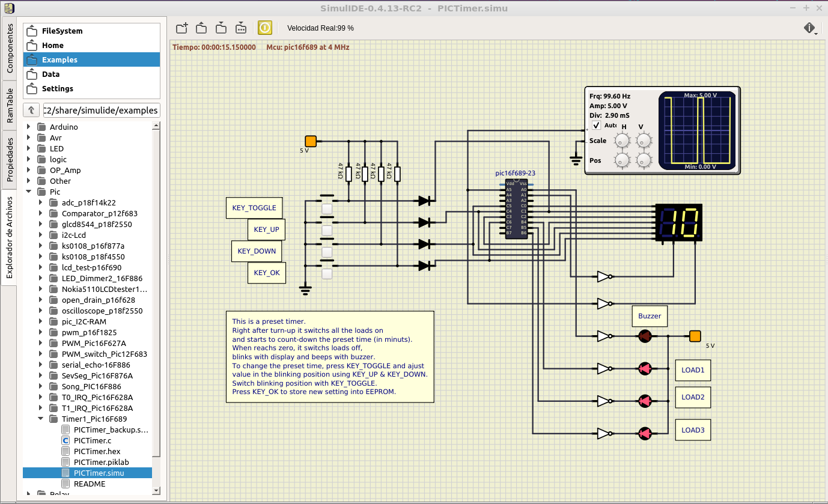Expand the Other folder
Image resolution: width=828 pixels, height=504 pixels.
coord(28,181)
